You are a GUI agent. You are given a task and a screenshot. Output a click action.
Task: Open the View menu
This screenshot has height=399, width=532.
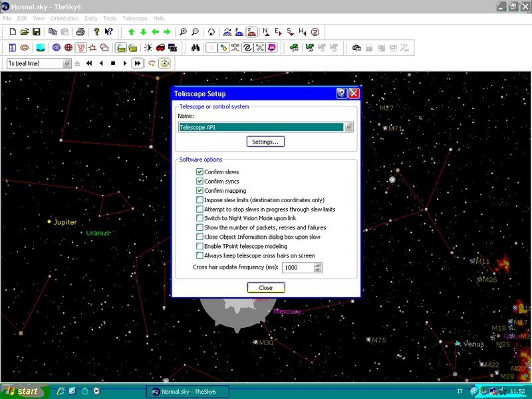coord(39,19)
